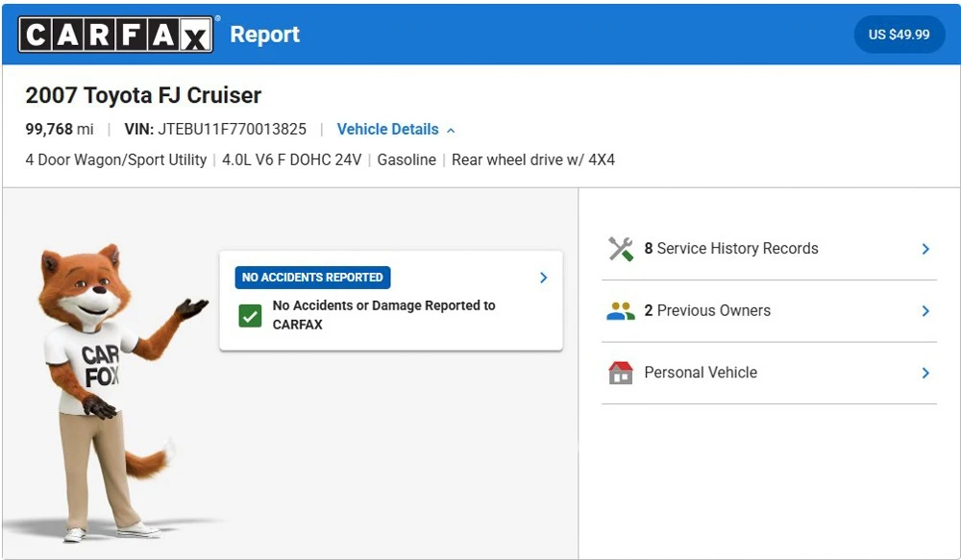The width and height of the screenshot is (961, 560).
Task: Click the US $49.99 price button
Action: click(899, 35)
